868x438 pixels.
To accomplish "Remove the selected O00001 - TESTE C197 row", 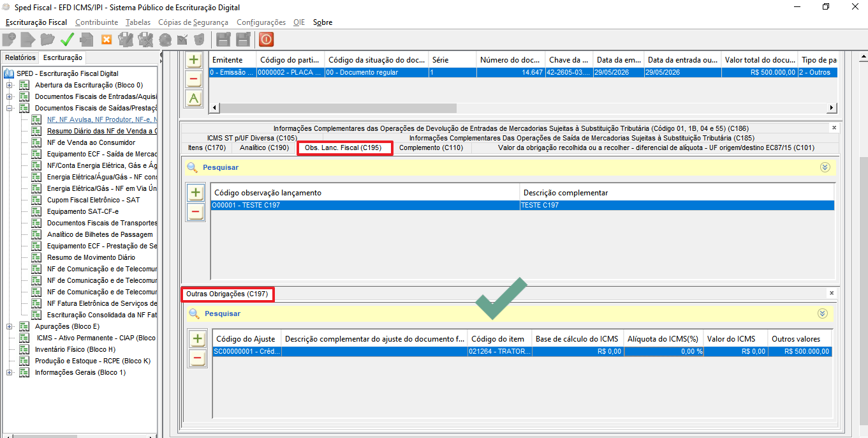I will [x=196, y=212].
